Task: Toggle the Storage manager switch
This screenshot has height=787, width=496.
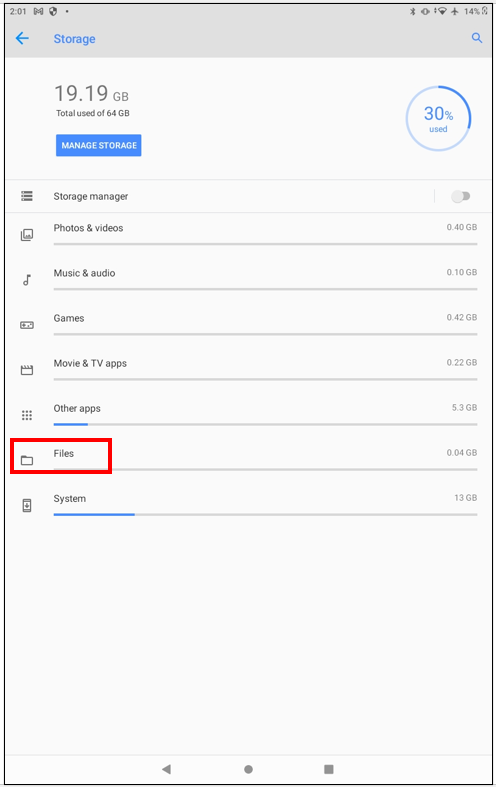Action: tap(461, 196)
